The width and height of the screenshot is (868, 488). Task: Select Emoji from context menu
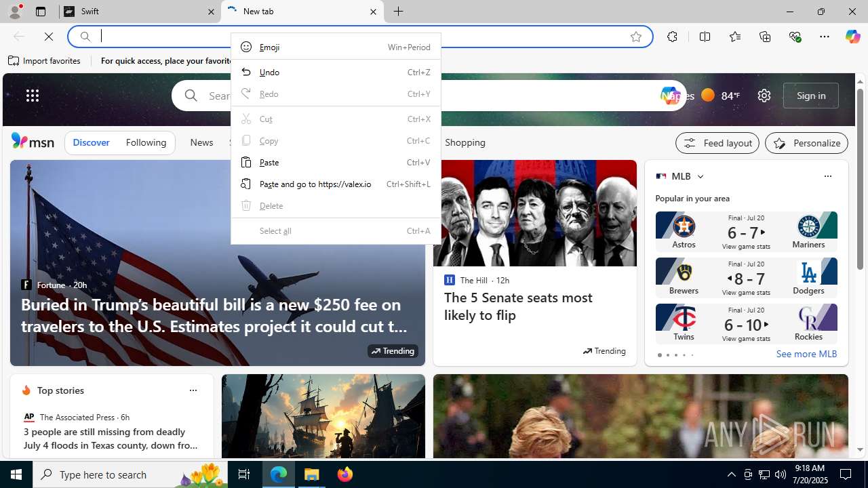click(336, 47)
